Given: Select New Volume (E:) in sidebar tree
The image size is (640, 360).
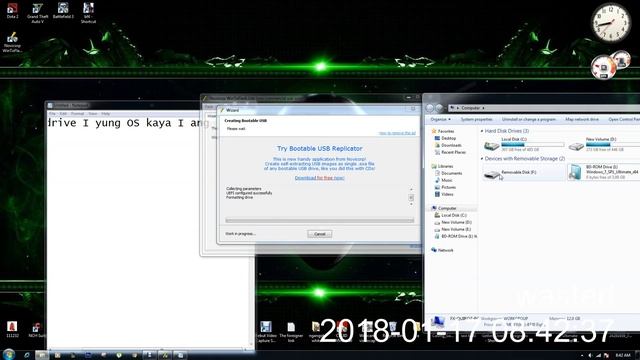Looking at the screenshot, I should pos(456,229).
